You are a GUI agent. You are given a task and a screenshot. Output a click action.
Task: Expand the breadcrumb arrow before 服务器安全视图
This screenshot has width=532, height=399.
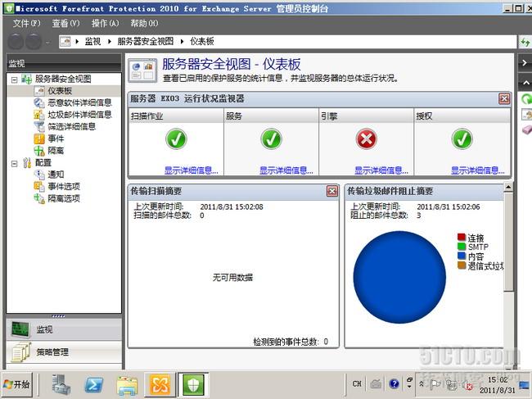tap(110, 42)
